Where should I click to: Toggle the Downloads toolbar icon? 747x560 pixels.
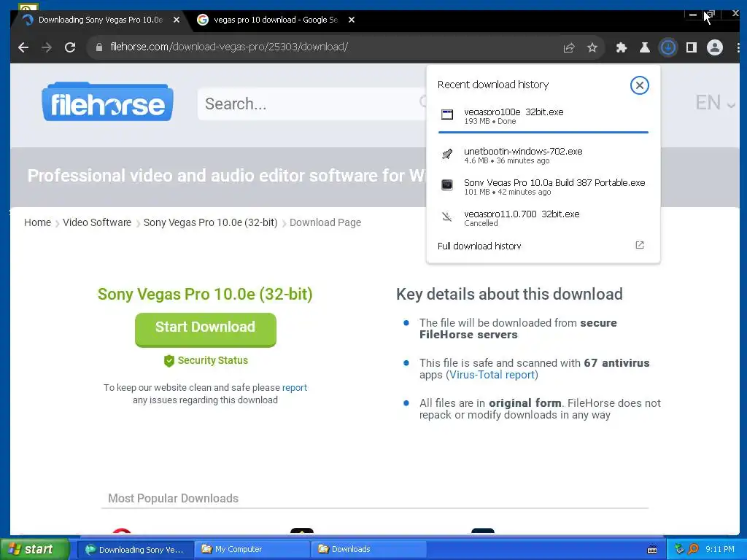[668, 47]
